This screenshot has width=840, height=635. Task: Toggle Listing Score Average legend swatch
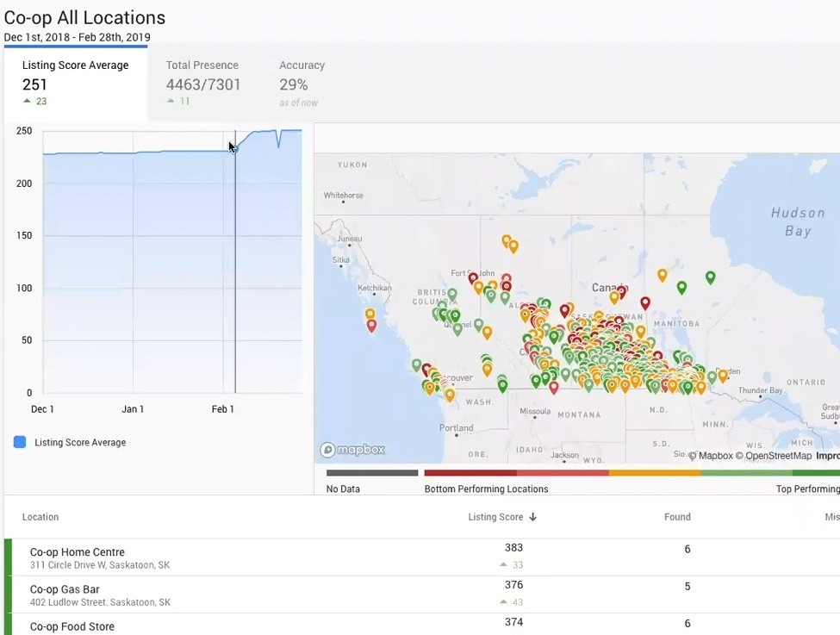(20, 442)
